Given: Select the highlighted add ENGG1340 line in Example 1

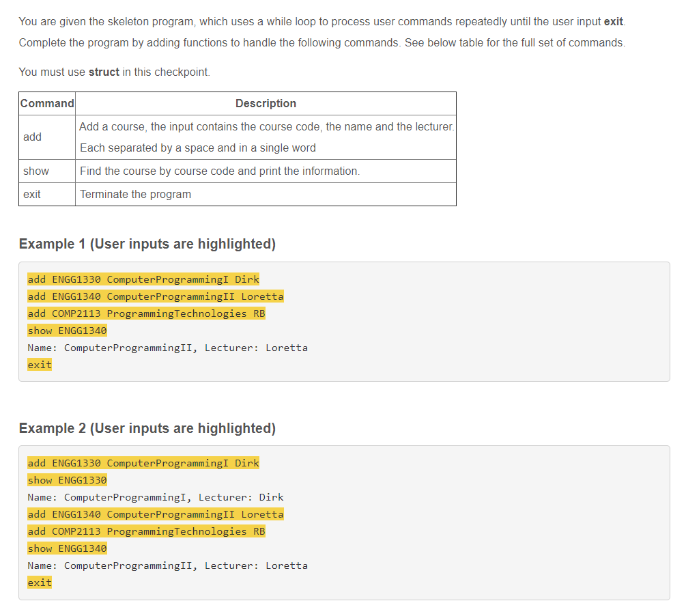Looking at the screenshot, I should (156, 296).
